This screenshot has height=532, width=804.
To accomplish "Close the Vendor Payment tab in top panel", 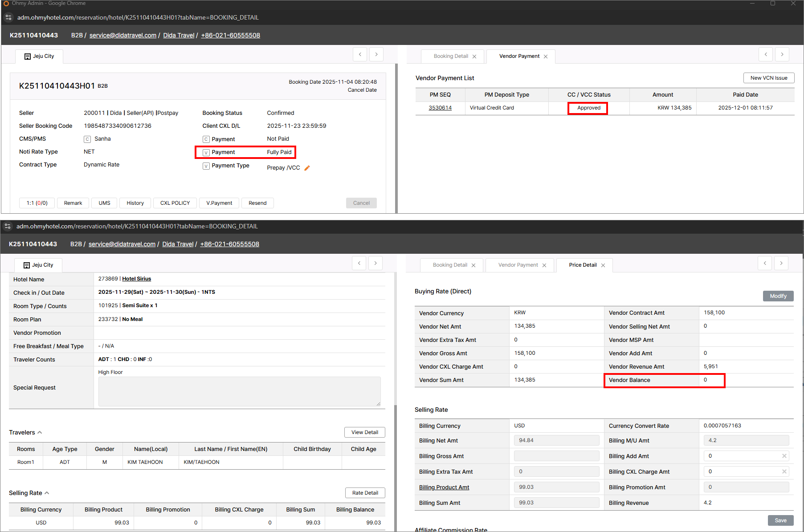I will coord(546,57).
